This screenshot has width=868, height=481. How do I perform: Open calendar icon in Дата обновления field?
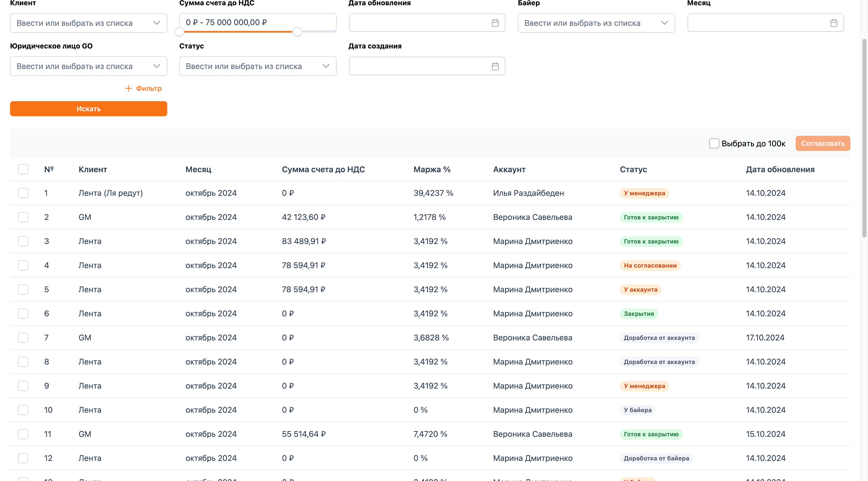495,23
